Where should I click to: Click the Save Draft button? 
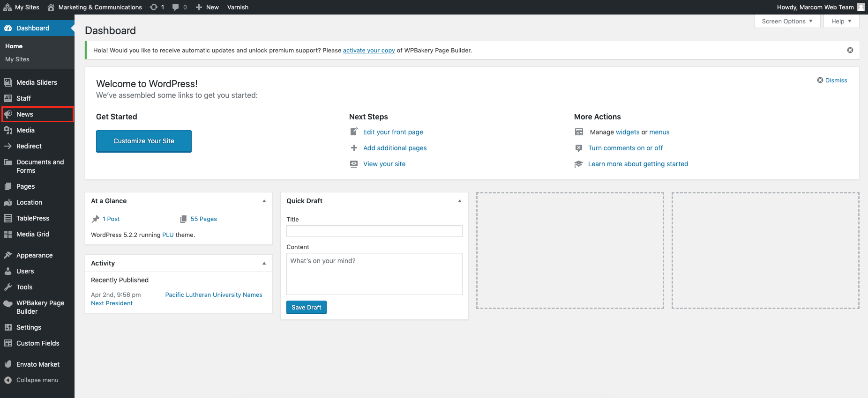[x=307, y=307]
